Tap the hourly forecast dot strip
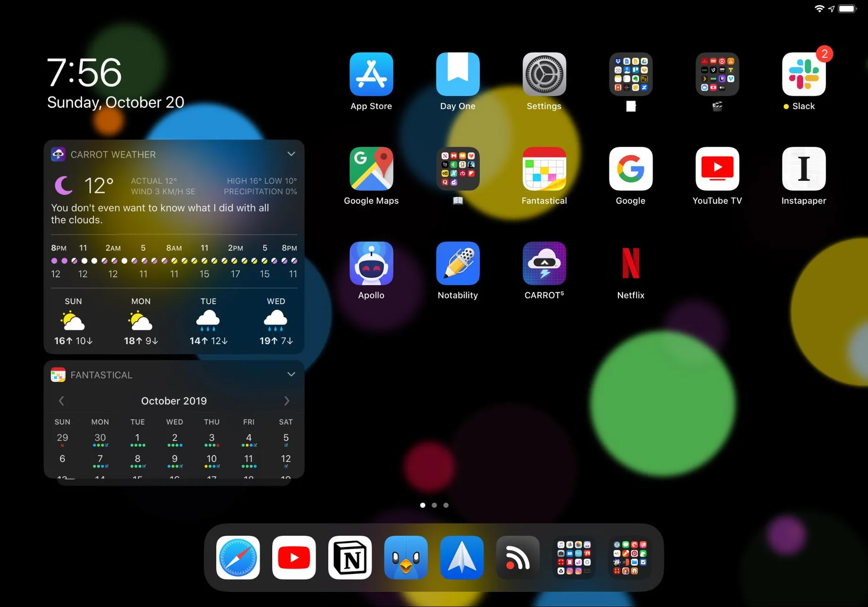868x607 pixels. 174,261
